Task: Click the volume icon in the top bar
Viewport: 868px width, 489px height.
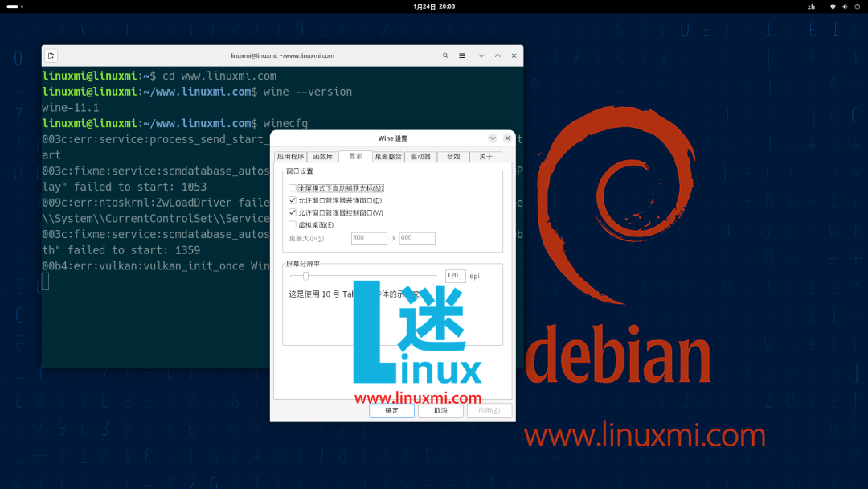Action: pos(845,7)
